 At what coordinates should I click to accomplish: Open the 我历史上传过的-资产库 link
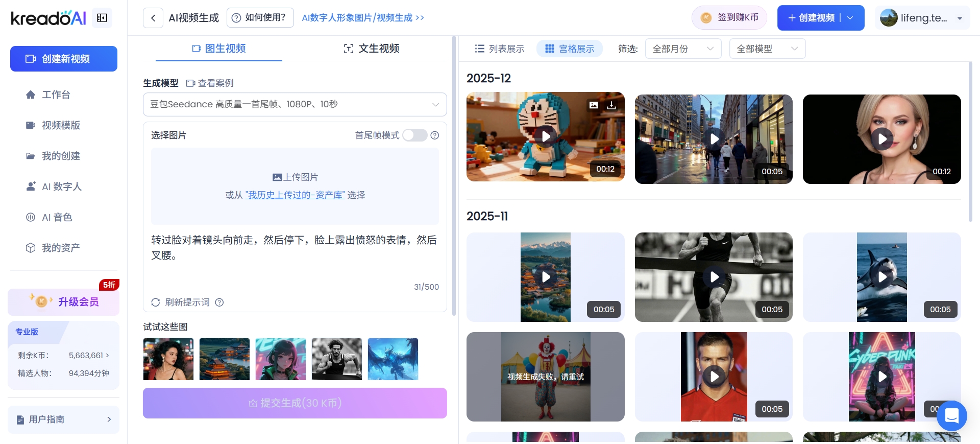(x=295, y=195)
